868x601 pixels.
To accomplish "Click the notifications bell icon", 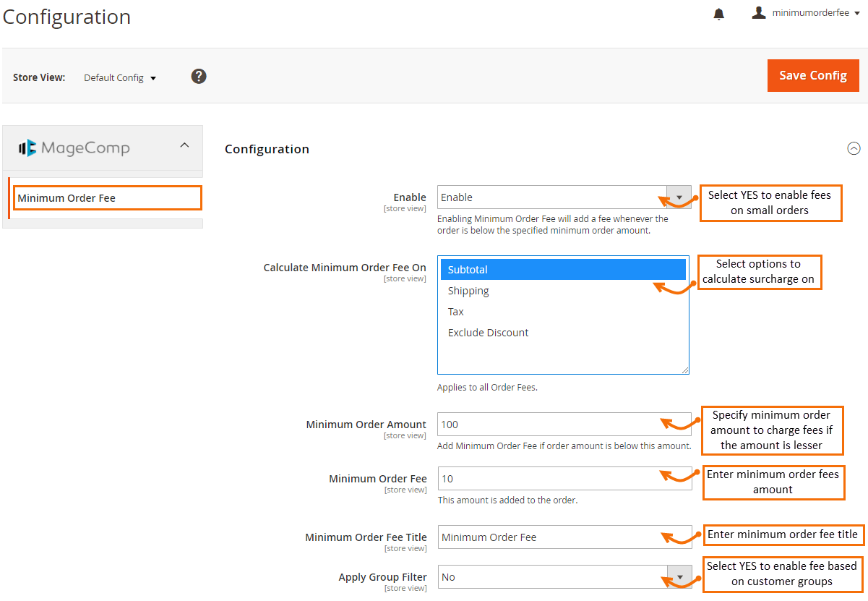I will [x=718, y=14].
